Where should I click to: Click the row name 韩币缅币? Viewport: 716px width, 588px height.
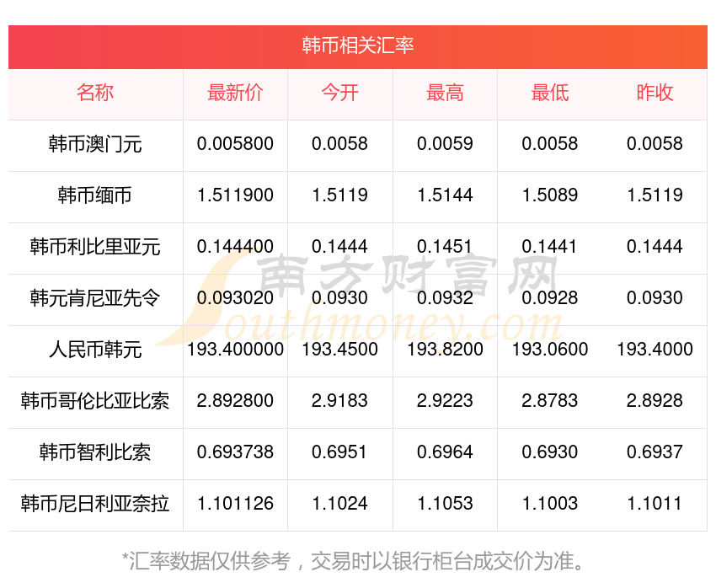click(95, 195)
